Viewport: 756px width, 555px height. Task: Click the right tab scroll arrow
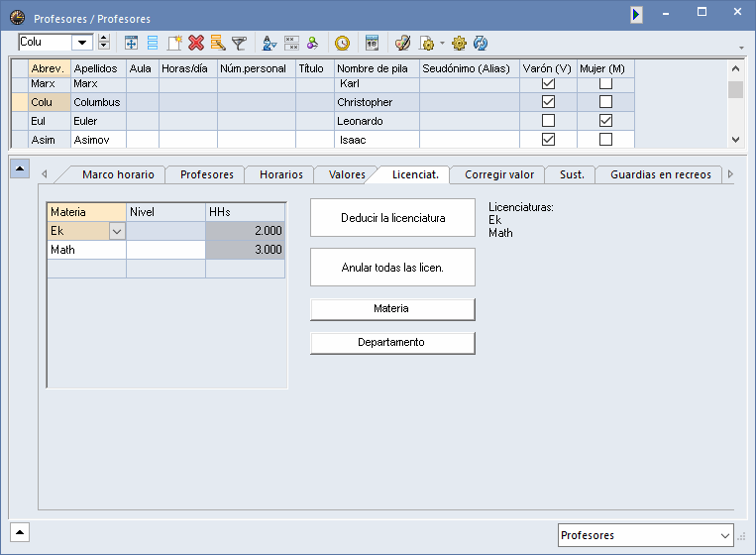point(730,174)
